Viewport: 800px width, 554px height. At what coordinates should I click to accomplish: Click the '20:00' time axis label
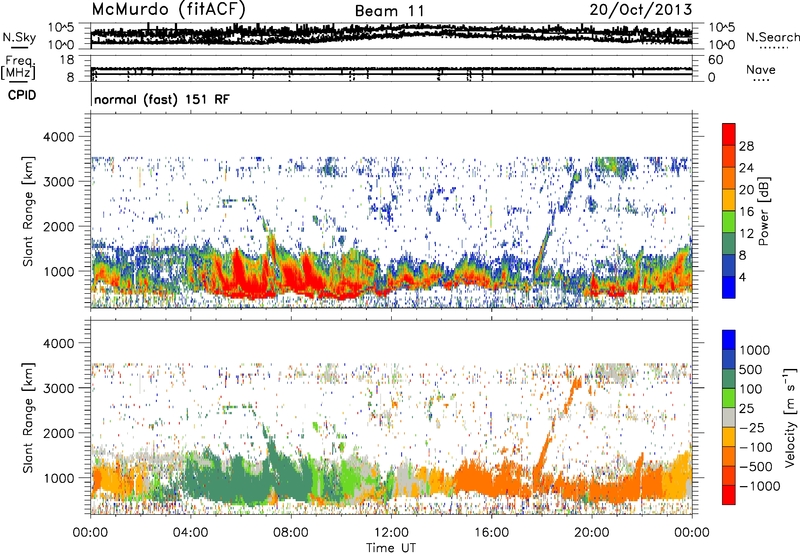591,533
